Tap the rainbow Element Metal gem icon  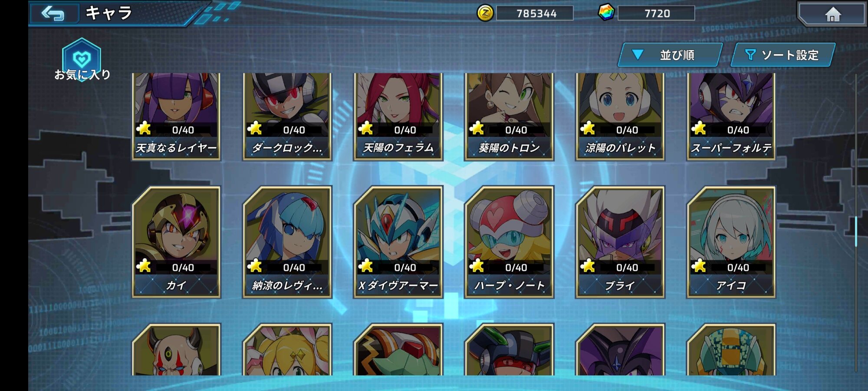pos(606,13)
